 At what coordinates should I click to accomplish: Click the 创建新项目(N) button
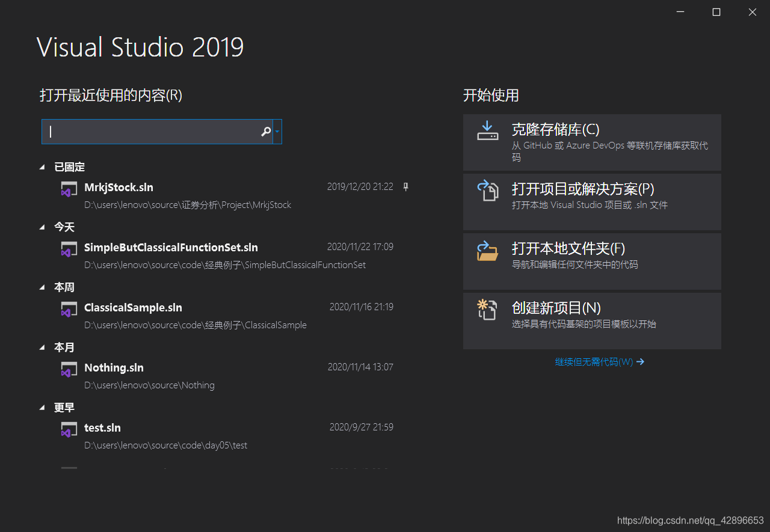click(x=592, y=321)
